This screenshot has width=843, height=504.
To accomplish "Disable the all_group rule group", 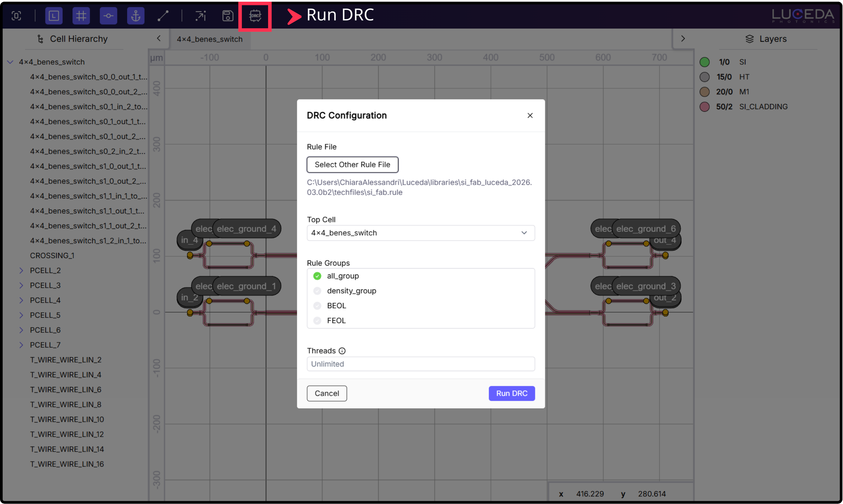I will (317, 276).
